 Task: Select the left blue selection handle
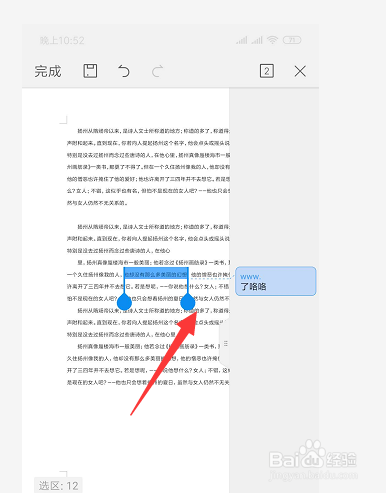tap(124, 303)
